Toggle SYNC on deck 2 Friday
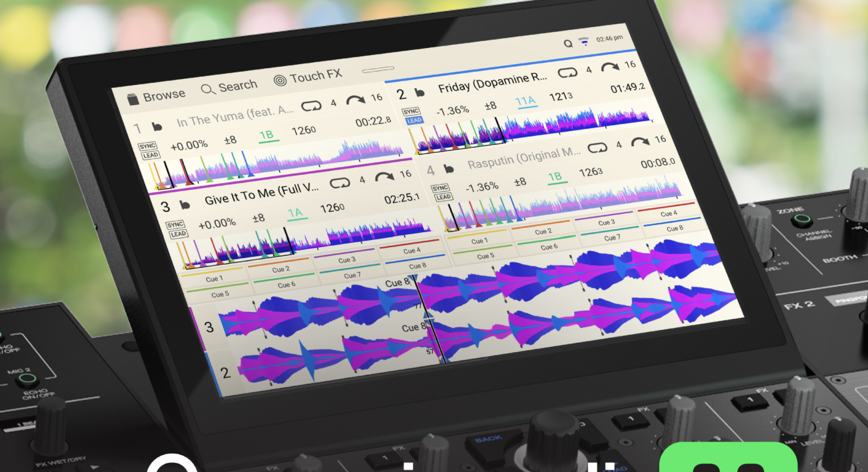 [411, 111]
